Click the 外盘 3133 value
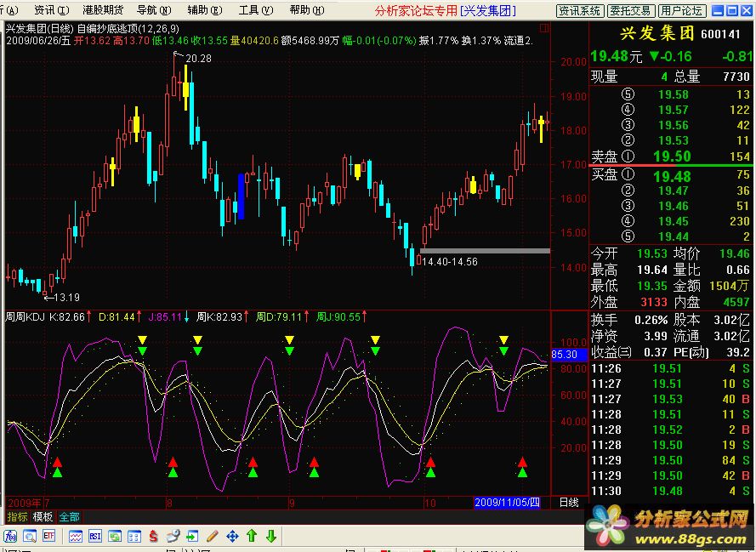This screenshot has height=552, width=756. (x=654, y=302)
